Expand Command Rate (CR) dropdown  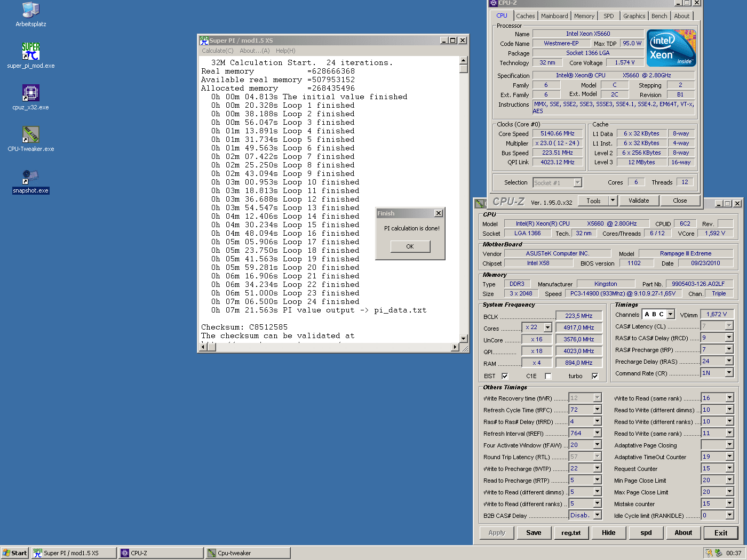coord(729,373)
